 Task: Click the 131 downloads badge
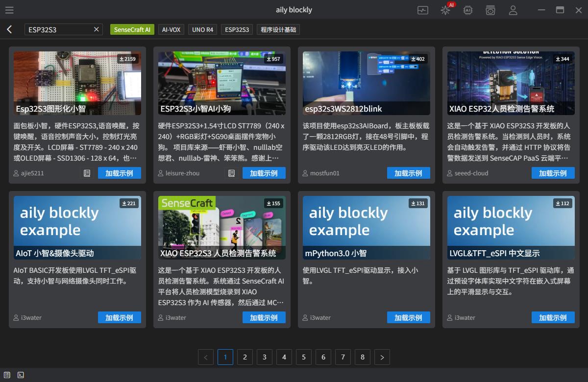[417, 203]
